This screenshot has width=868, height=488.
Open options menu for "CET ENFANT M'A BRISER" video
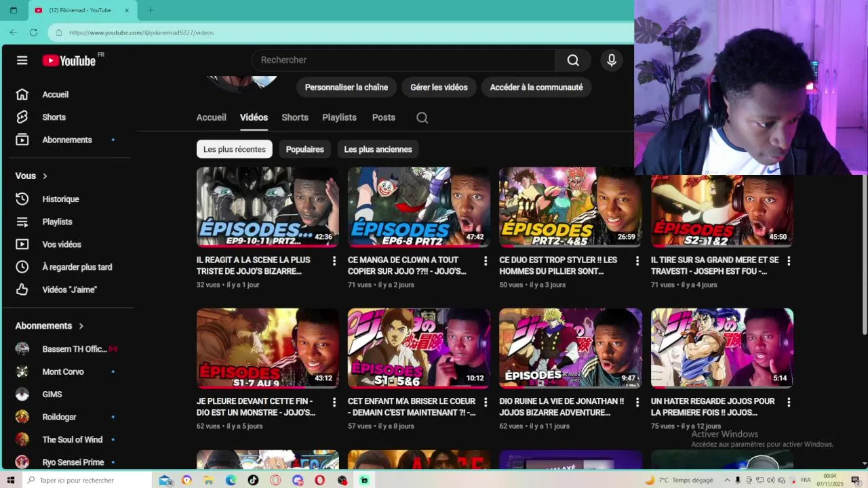coord(485,403)
